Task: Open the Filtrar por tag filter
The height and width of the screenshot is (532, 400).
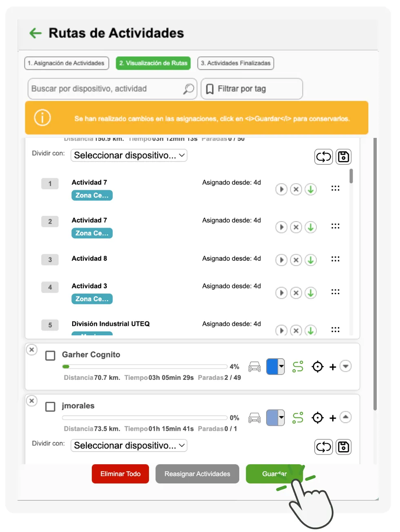Action: tap(252, 89)
